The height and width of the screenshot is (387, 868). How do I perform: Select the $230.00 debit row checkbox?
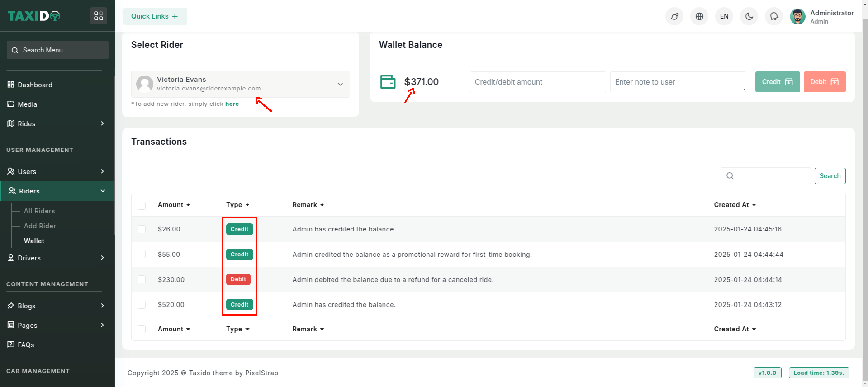point(142,279)
